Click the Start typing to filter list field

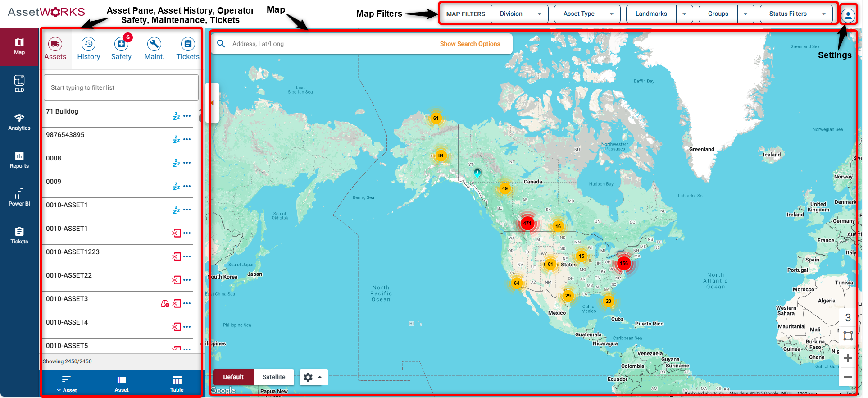pyautogui.click(x=121, y=87)
